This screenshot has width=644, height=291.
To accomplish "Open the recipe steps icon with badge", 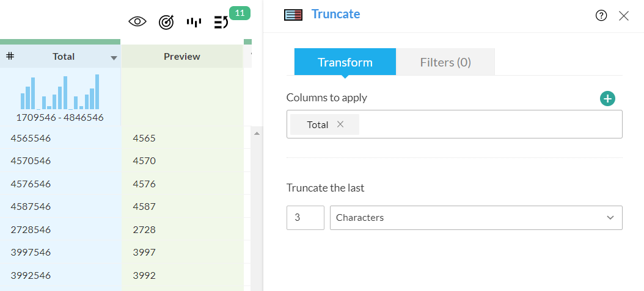I will coord(221,23).
